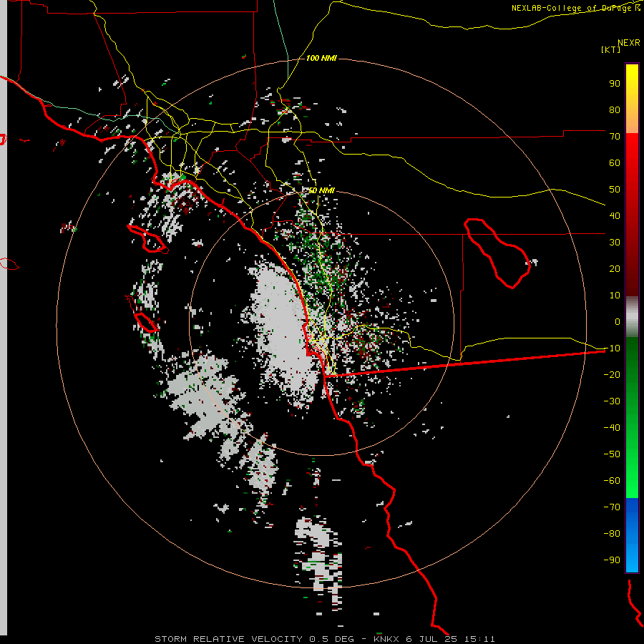Click the "60" value on the velocity scale
644x644 pixels.
tap(615, 163)
